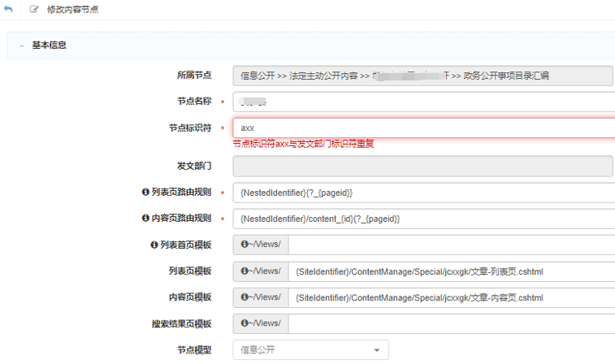Collapse the 基本信息 section
The width and height of the screenshot is (615, 364).
tap(20, 45)
